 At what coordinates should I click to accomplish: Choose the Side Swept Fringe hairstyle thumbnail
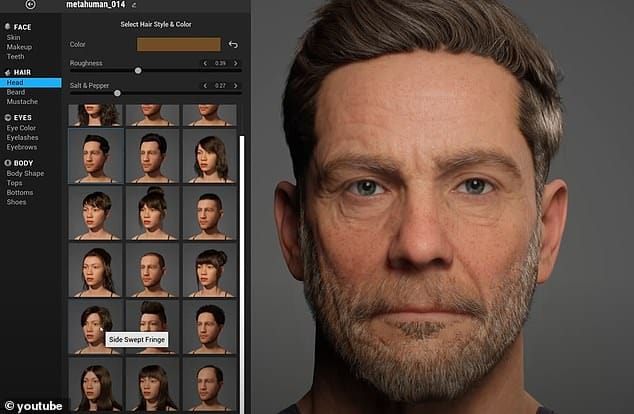[96, 327]
